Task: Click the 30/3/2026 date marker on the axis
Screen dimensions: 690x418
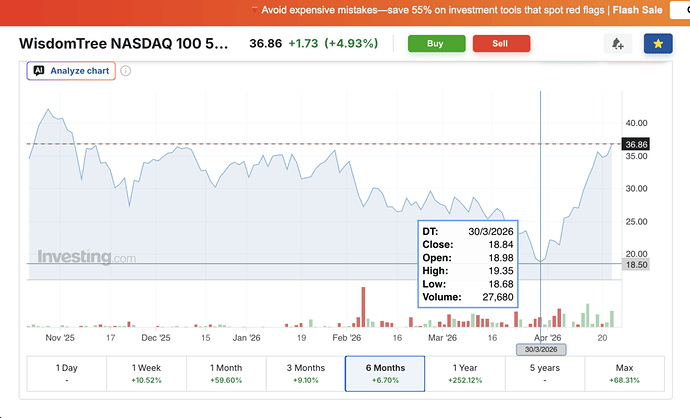Action: coord(541,349)
